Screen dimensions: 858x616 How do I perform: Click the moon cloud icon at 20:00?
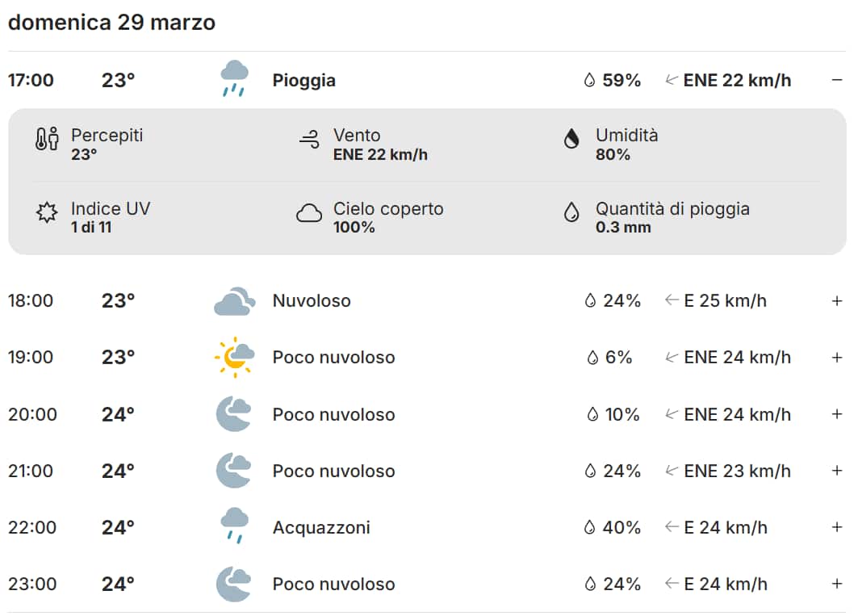point(234,414)
